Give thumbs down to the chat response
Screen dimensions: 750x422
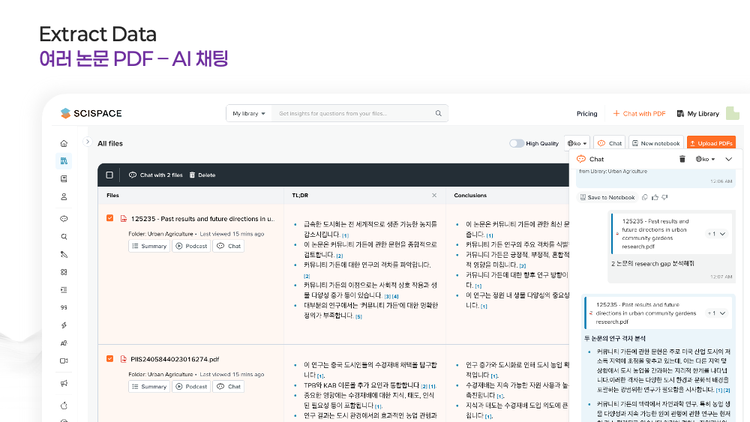tap(665, 197)
